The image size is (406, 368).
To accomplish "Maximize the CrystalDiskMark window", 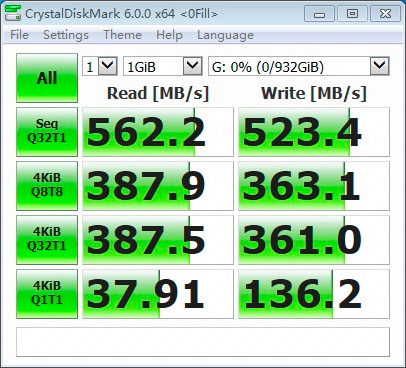I will tap(352, 14).
